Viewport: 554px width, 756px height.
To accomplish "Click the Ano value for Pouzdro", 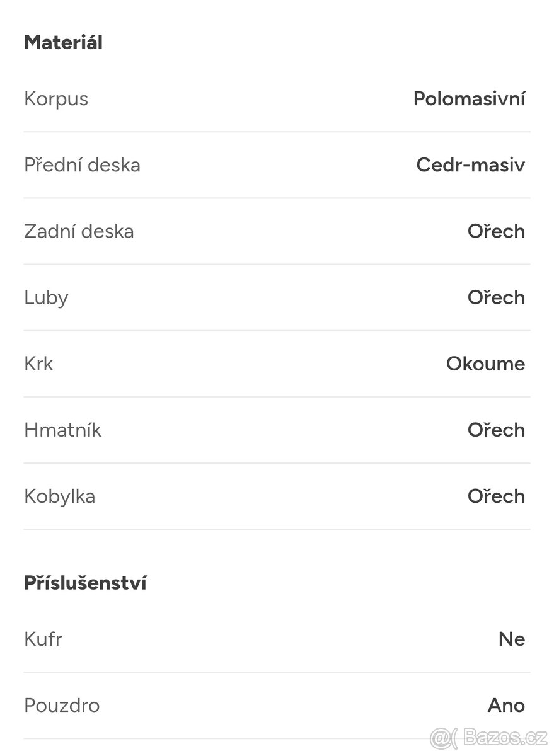I will (x=506, y=706).
